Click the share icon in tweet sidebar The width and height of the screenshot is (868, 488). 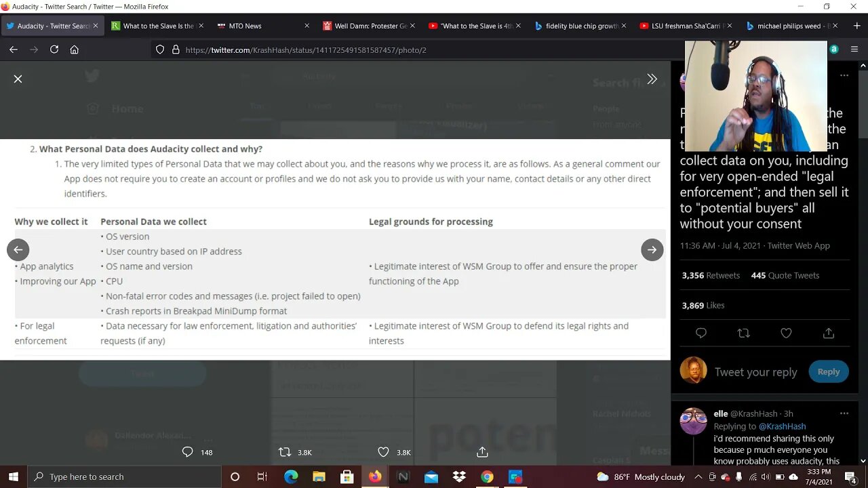tap(829, 333)
